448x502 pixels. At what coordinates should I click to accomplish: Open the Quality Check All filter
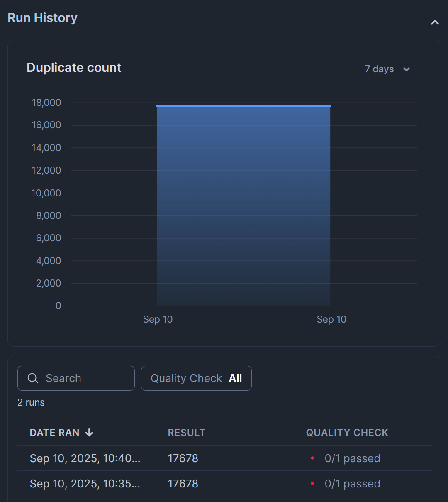coord(196,378)
